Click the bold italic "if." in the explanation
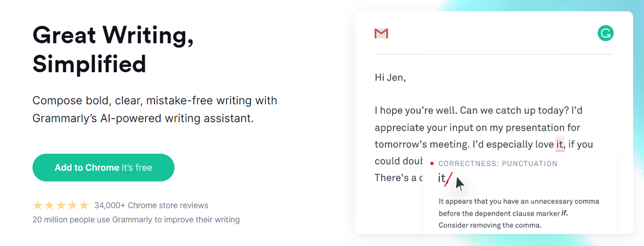644x246 pixels. click(x=564, y=213)
